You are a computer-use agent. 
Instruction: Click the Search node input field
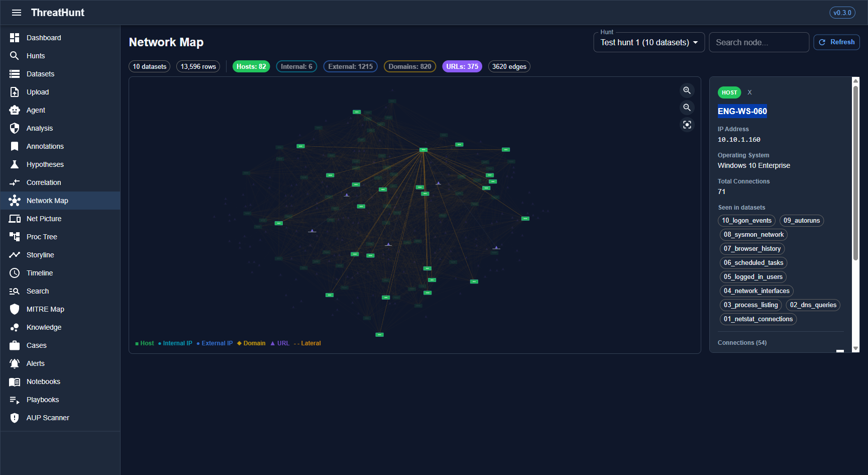point(758,43)
